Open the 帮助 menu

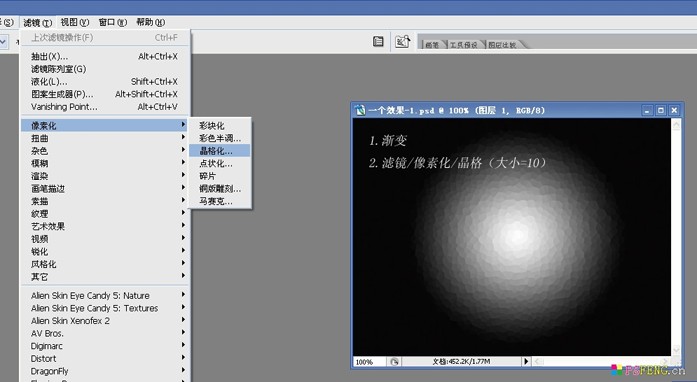(x=150, y=22)
